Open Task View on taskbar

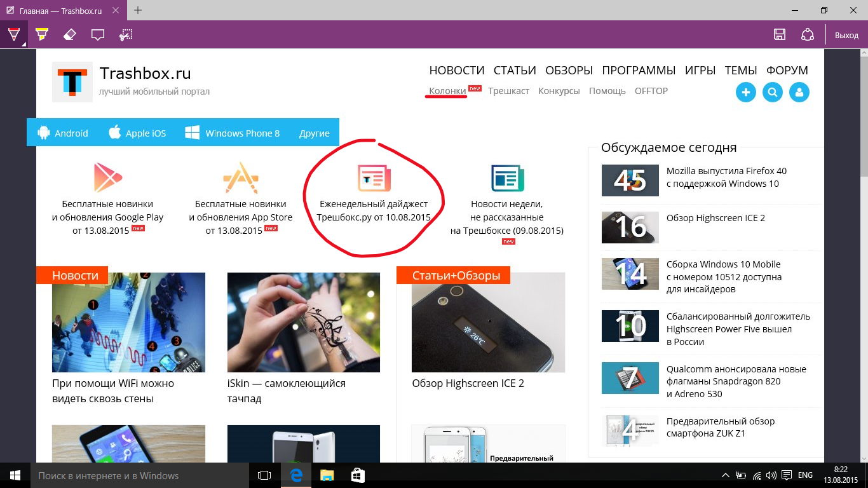click(264, 475)
